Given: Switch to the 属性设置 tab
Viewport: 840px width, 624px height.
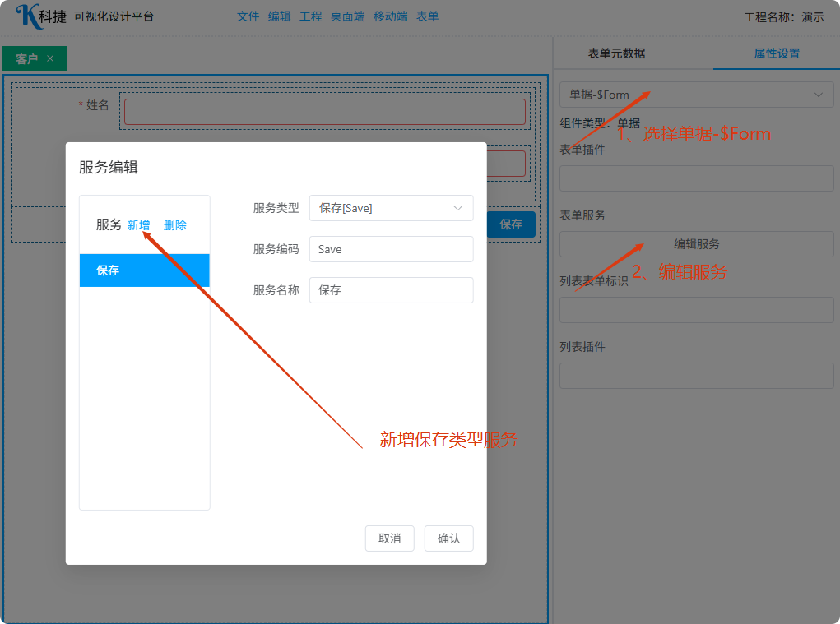Looking at the screenshot, I should 776,53.
